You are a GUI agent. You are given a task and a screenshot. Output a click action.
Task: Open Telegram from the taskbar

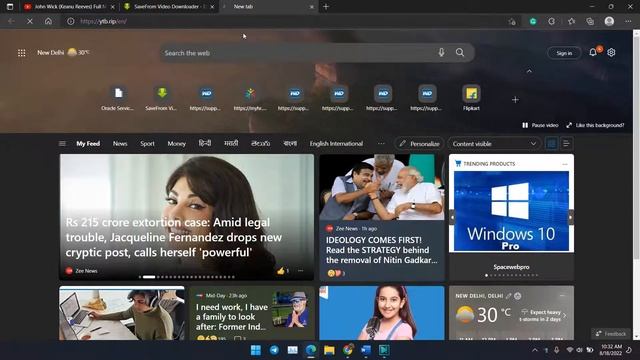274,350
